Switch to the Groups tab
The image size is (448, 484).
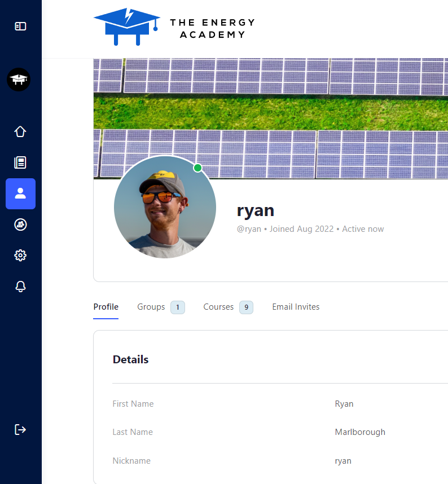[x=151, y=307]
